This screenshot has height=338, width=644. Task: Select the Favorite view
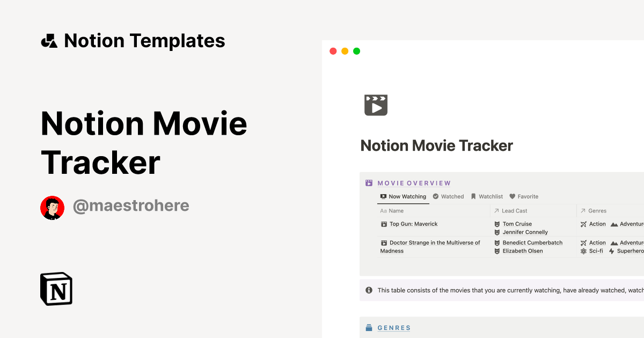coord(524,196)
